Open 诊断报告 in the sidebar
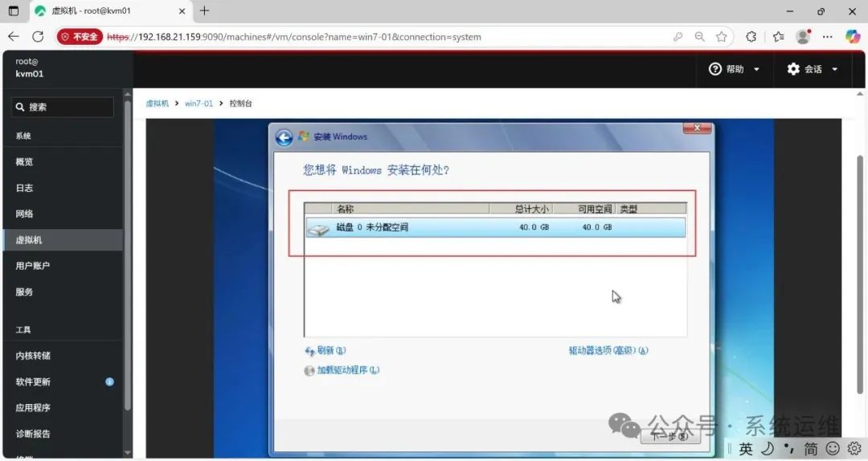The image size is (868, 461). pos(63,434)
